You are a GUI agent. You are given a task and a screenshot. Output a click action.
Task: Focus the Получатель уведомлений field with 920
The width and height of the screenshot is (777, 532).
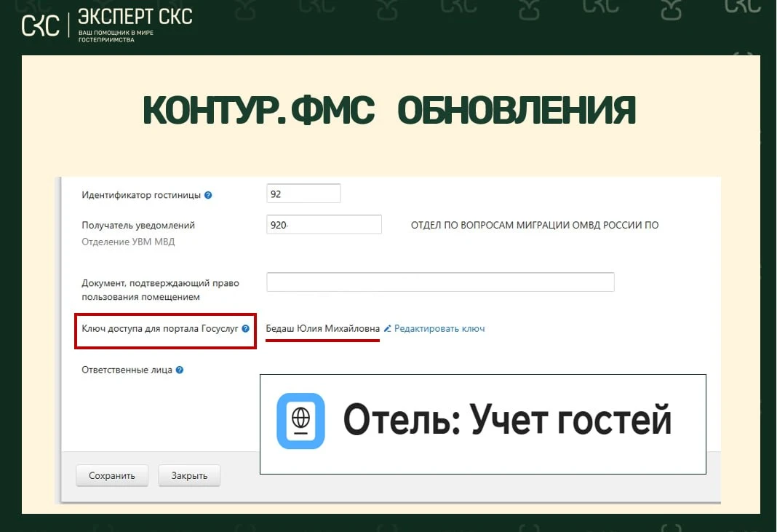coord(324,225)
